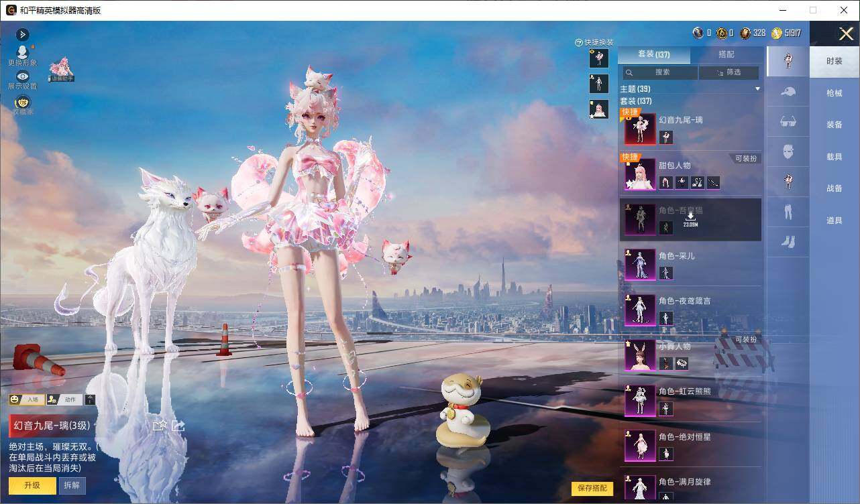Viewport: 860px width, 504px height.
Task: Click the yellow 升级 upgrade button
Action: (x=32, y=485)
